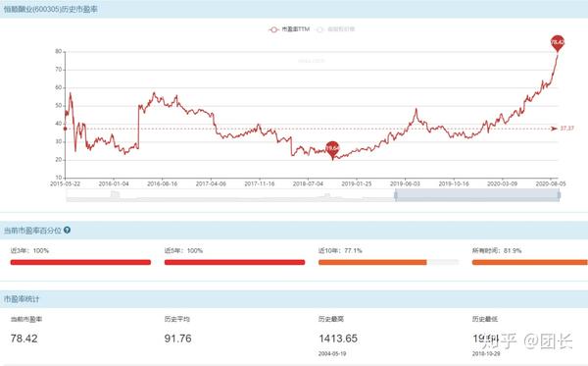This screenshot has width=588, height=366.
Task: Toggle the 市盈率TTM legend series
Action: [x=289, y=29]
